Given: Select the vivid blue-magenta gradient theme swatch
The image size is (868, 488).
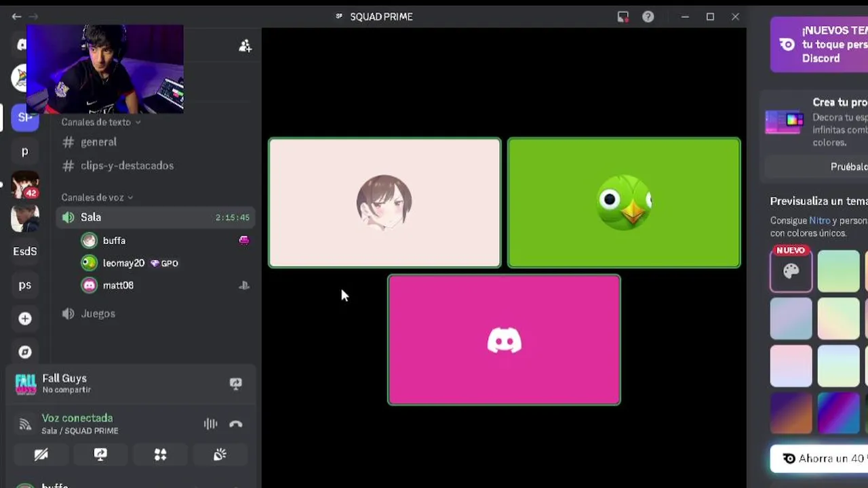Looking at the screenshot, I should coord(838,413).
